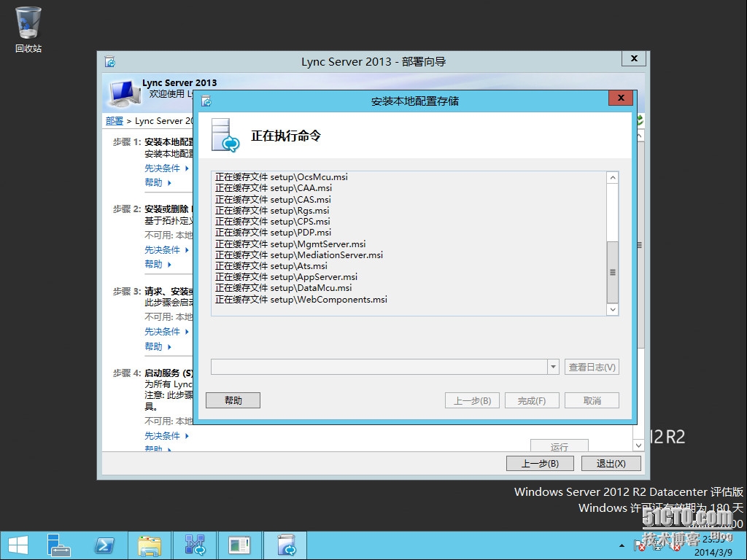Click the 部署 breadcrumb link

[x=115, y=121]
